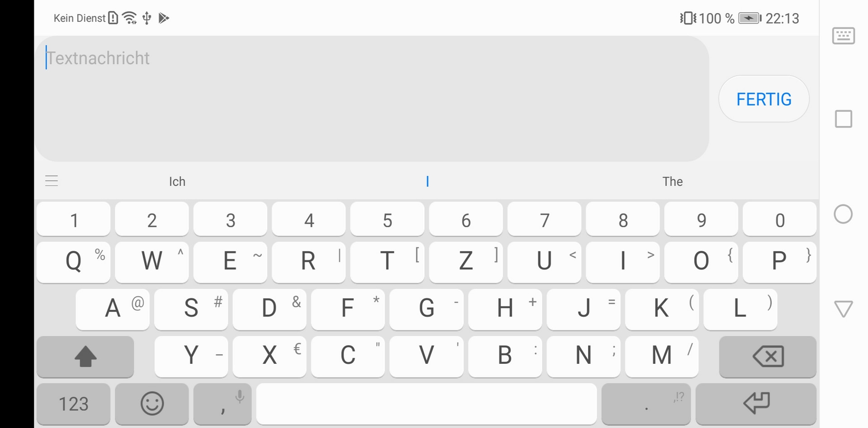Choose the "The" word suggestion
The width and height of the screenshot is (868, 428).
coord(673,181)
